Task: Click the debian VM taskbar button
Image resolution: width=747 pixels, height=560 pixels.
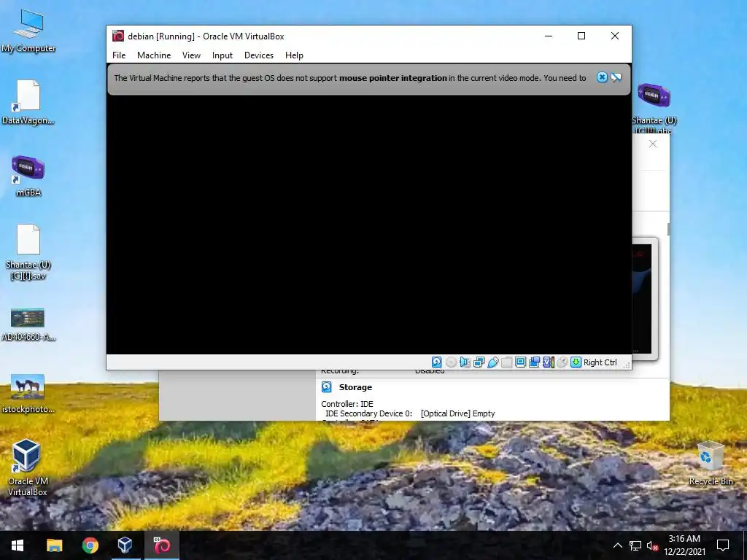Action: click(161, 545)
